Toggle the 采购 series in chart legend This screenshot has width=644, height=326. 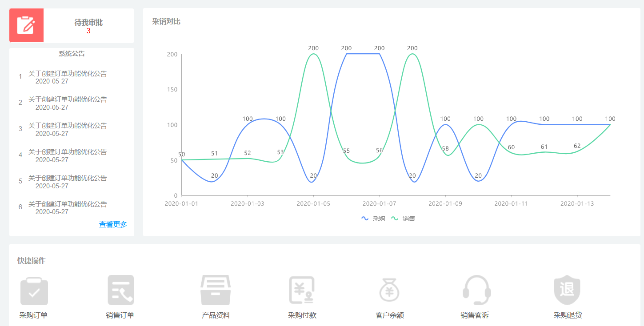pyautogui.click(x=373, y=219)
